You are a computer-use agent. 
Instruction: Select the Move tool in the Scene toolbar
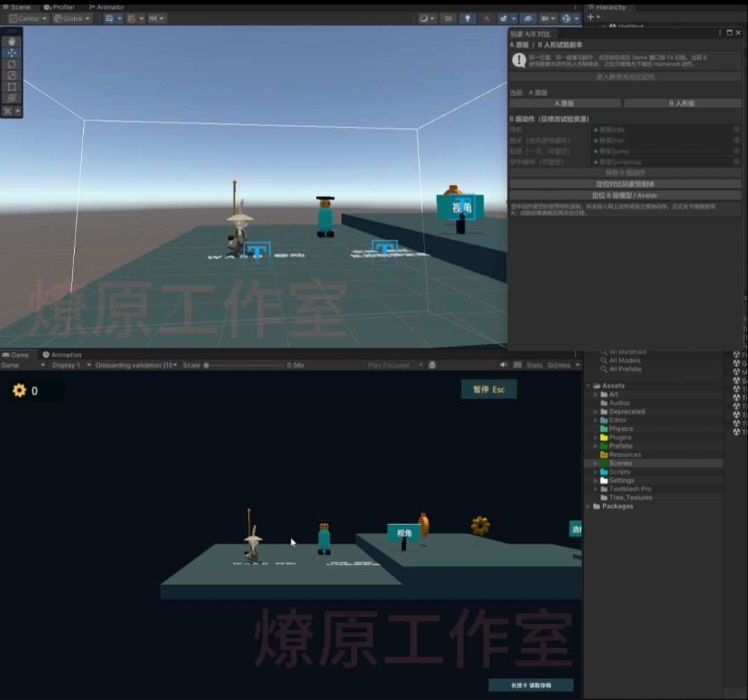coord(12,53)
